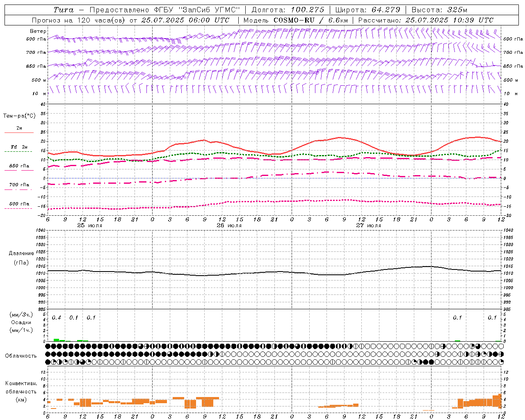The width and height of the screenshot is (525, 420).
Task: Click the "(мм/3ч.)" precipitation unit label
Action: pos(21,315)
